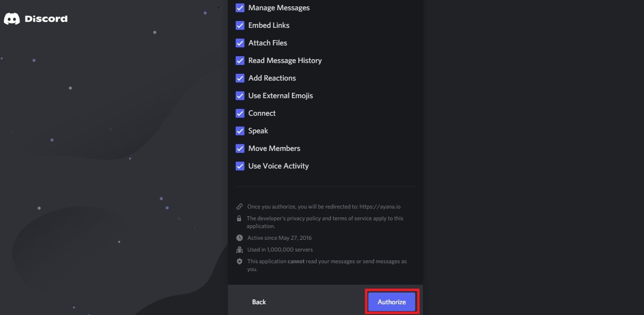Toggle the Connect permission checkbox
Viewport: 644px width, 315px height.
(240, 113)
